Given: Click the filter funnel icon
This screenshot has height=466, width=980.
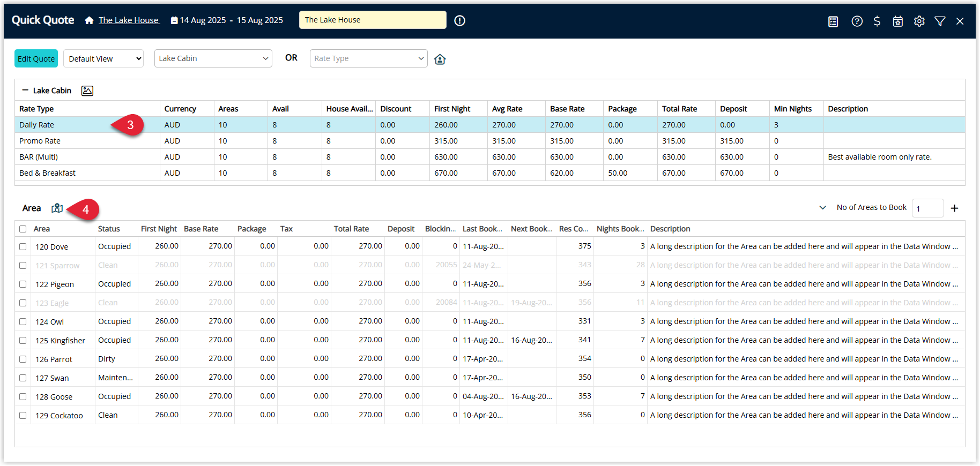Looking at the screenshot, I should pos(940,21).
